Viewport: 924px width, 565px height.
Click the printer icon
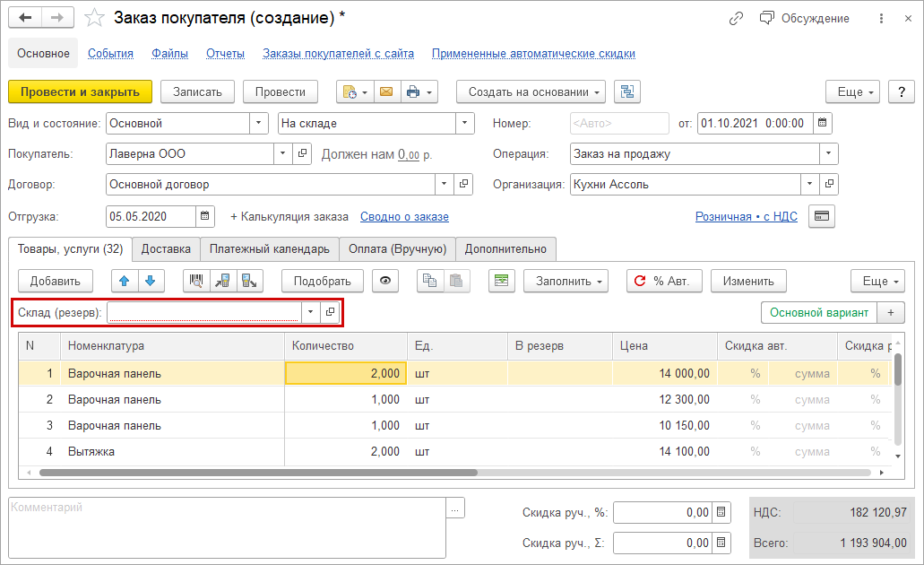tap(413, 91)
